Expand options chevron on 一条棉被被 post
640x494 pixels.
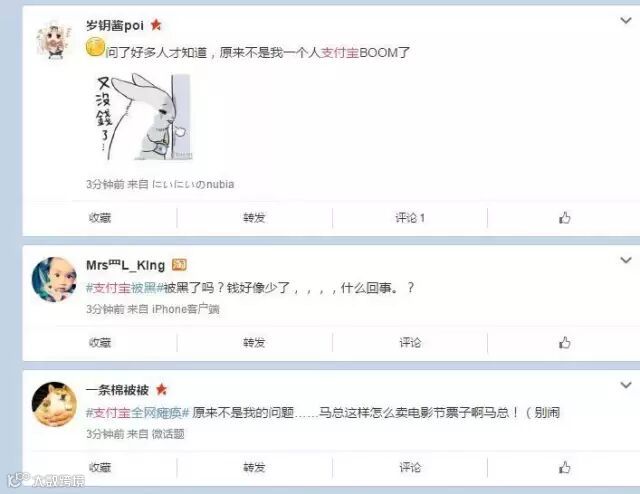tap(626, 385)
